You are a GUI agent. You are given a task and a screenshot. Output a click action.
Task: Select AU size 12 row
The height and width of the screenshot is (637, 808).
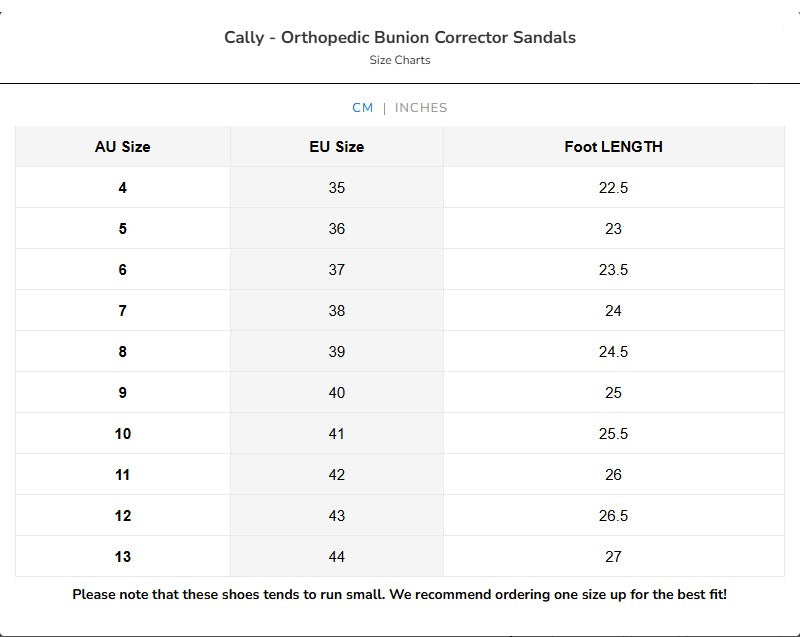[121, 517]
